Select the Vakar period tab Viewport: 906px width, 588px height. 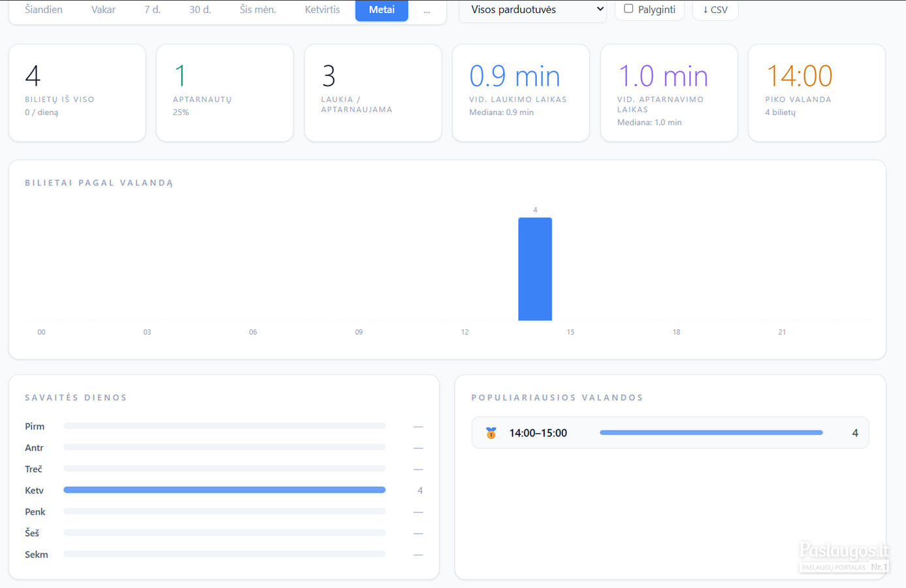pos(103,10)
